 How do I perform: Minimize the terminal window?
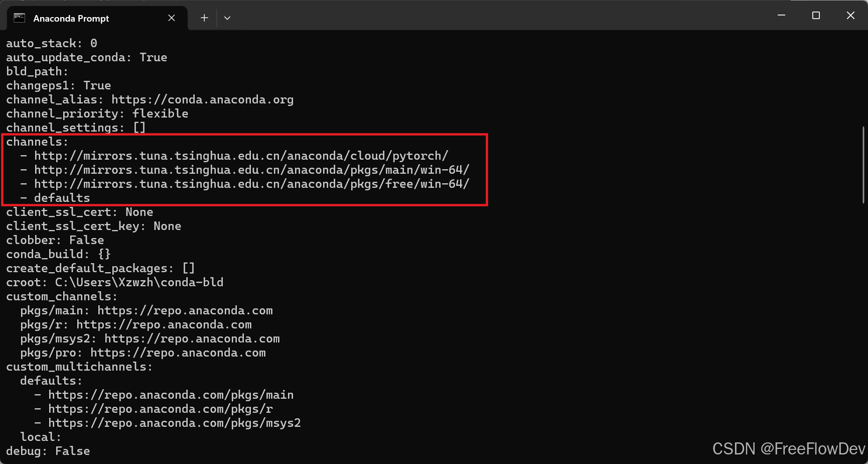pyautogui.click(x=781, y=16)
